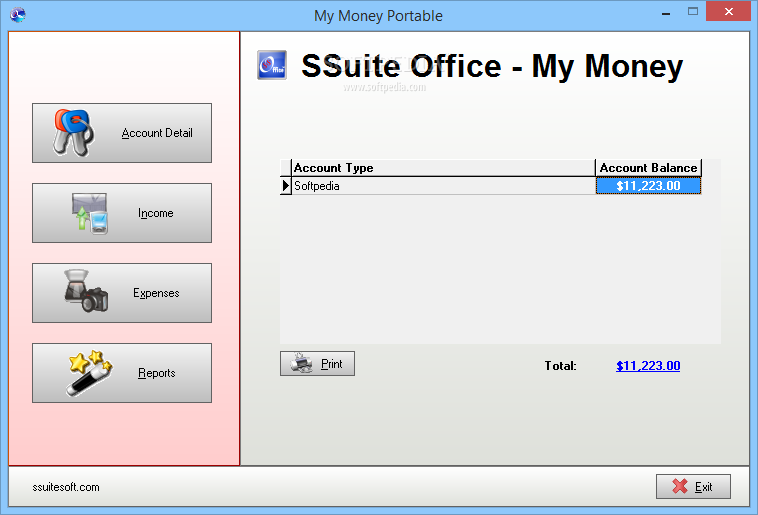
Task: Click the app icon in title bar
Action: [x=16, y=15]
